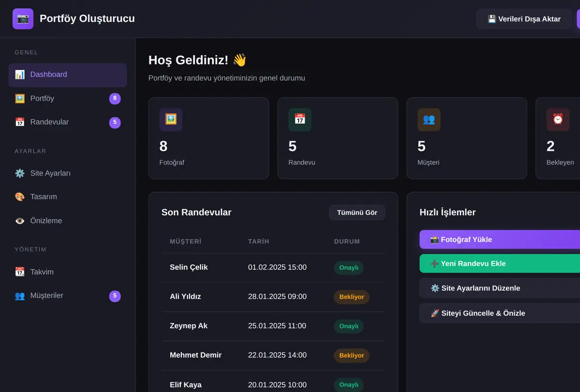
Task: Click the Site Ayarları gear icon
Action: [x=20, y=173]
